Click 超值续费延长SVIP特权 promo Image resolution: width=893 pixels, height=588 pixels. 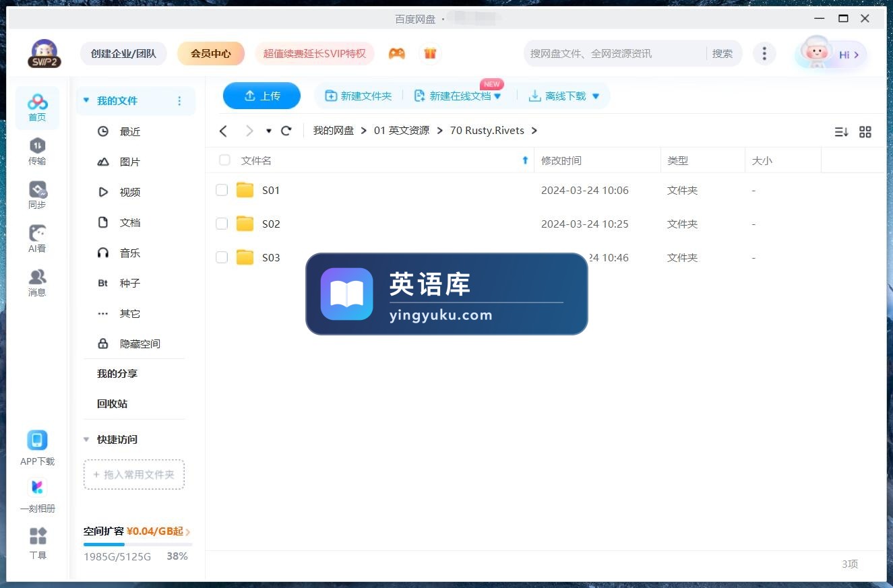tap(315, 53)
